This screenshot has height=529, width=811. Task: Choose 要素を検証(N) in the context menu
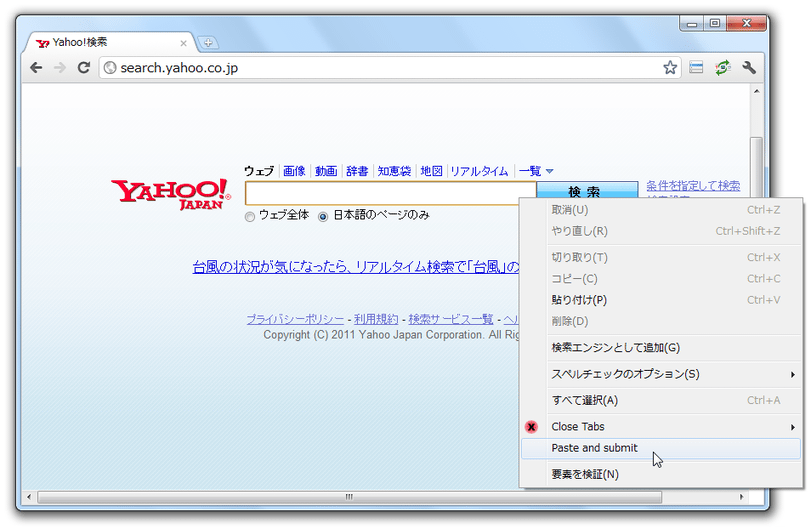coord(660,474)
